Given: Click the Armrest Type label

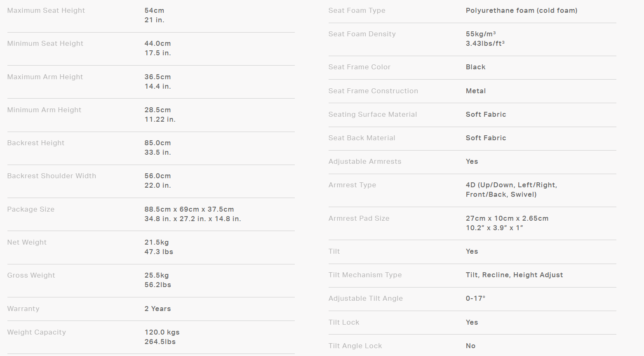Looking at the screenshot, I should [x=352, y=185].
